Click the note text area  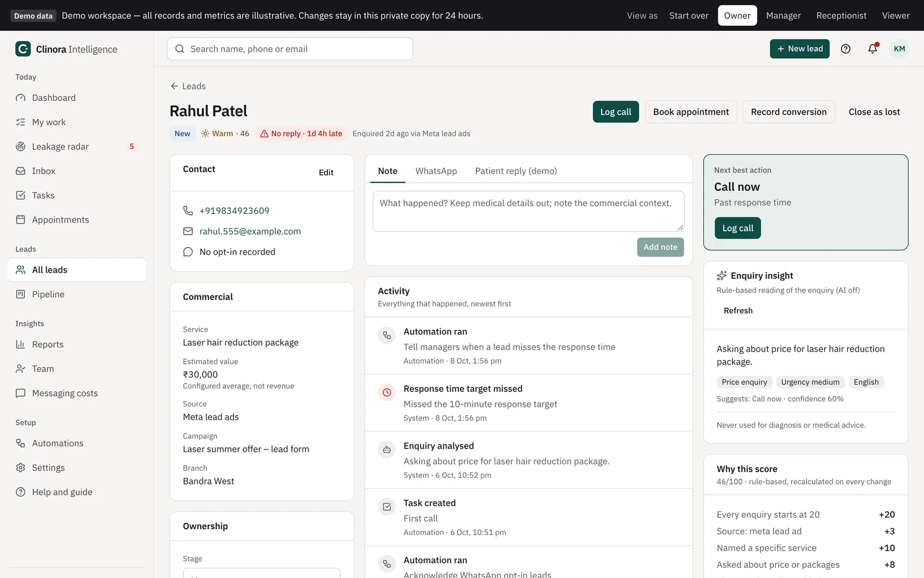pyautogui.click(x=528, y=211)
